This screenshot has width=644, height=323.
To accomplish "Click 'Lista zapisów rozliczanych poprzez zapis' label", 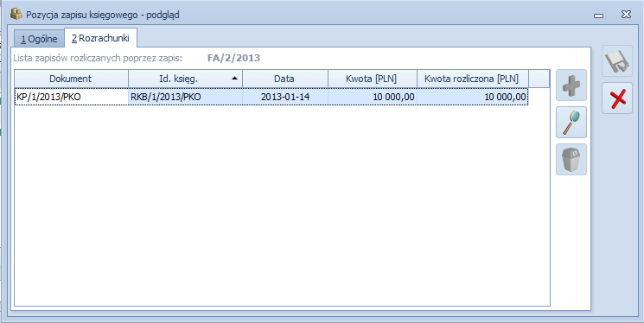I will [x=98, y=58].
